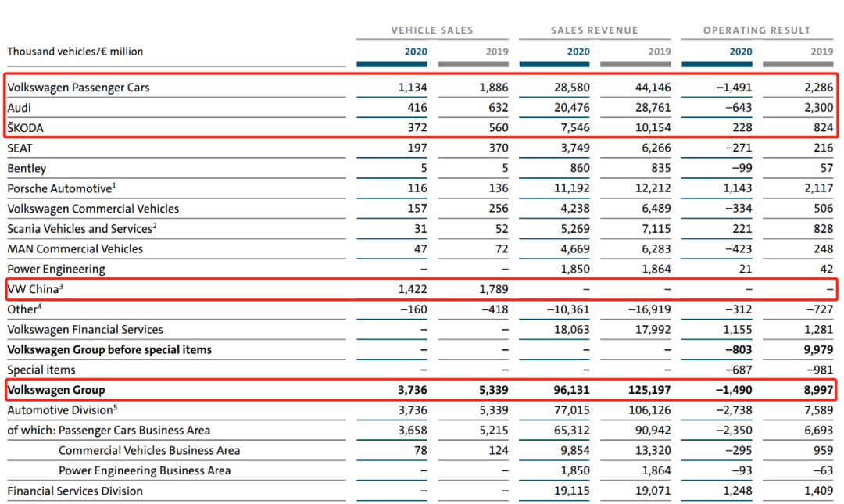Image resolution: width=844 pixels, height=504 pixels.
Task: Click Other 2020 sales revenue –10,361
Action: [568, 309]
